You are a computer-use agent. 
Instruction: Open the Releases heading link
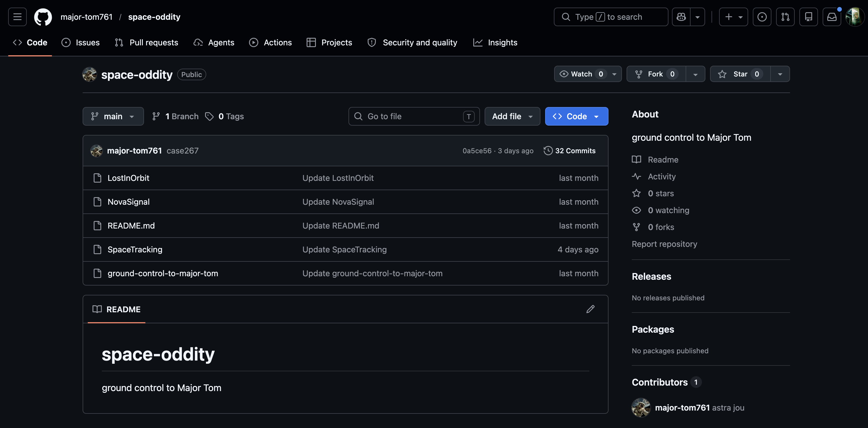pyautogui.click(x=651, y=277)
